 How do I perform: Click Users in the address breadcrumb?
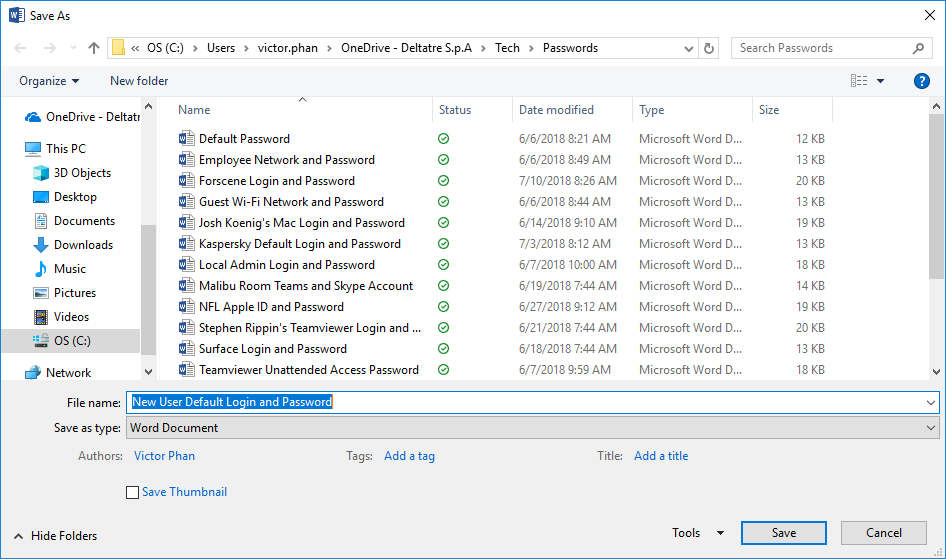[221, 48]
